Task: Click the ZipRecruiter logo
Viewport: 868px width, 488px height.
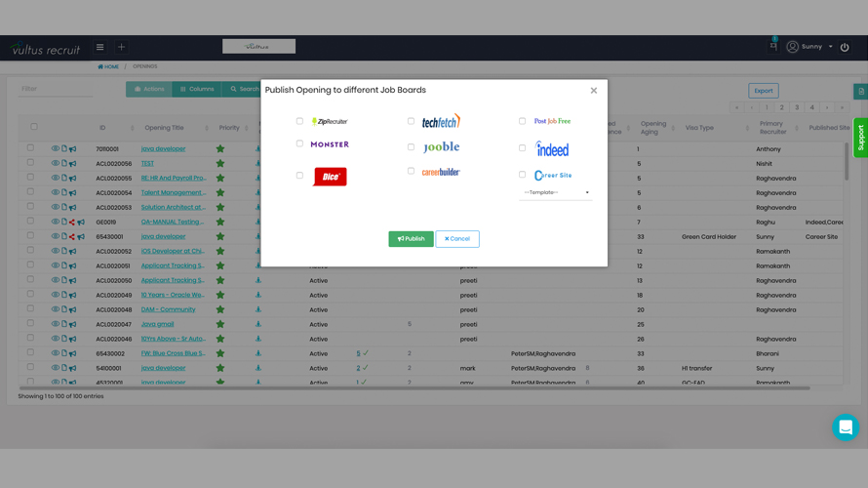Action: point(330,122)
